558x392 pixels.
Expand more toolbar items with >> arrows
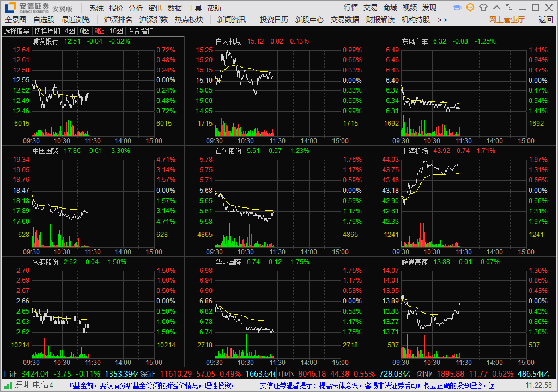pos(442,20)
